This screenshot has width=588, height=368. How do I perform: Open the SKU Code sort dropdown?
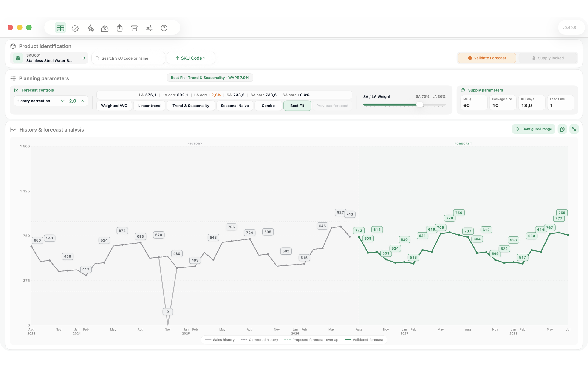point(191,58)
